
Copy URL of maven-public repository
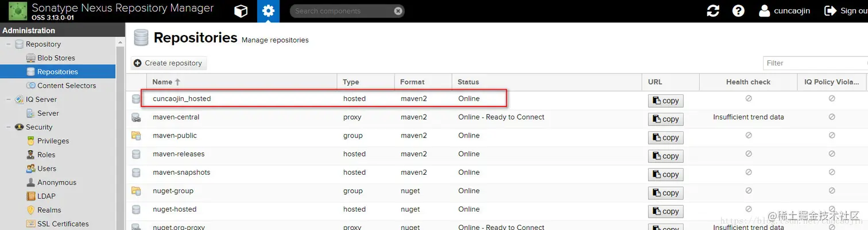[666, 137]
